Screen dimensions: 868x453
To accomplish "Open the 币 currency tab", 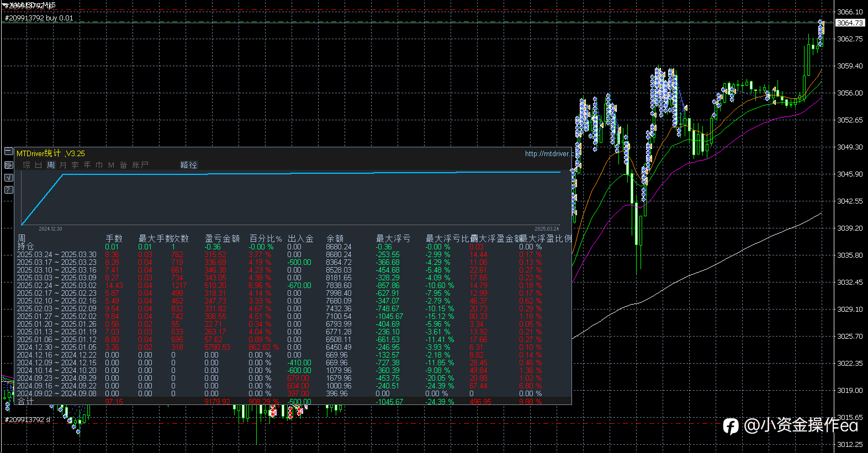I will (x=99, y=165).
